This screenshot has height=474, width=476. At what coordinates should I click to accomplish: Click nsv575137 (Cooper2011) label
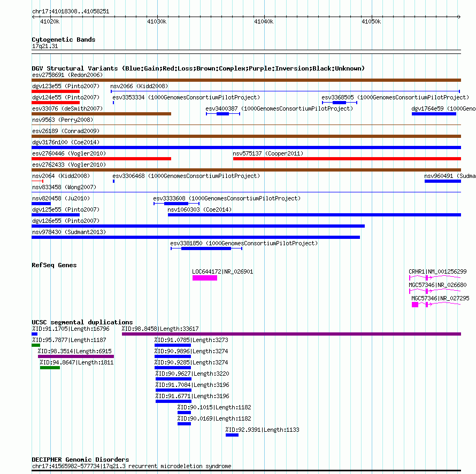coord(268,153)
